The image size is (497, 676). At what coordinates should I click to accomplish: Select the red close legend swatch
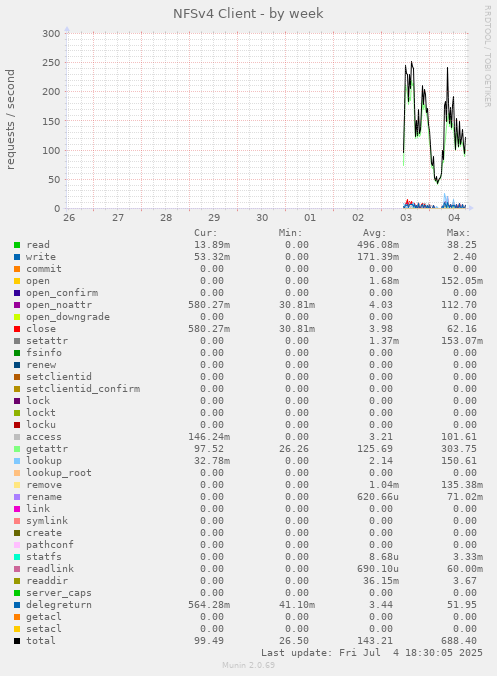(x=17, y=329)
